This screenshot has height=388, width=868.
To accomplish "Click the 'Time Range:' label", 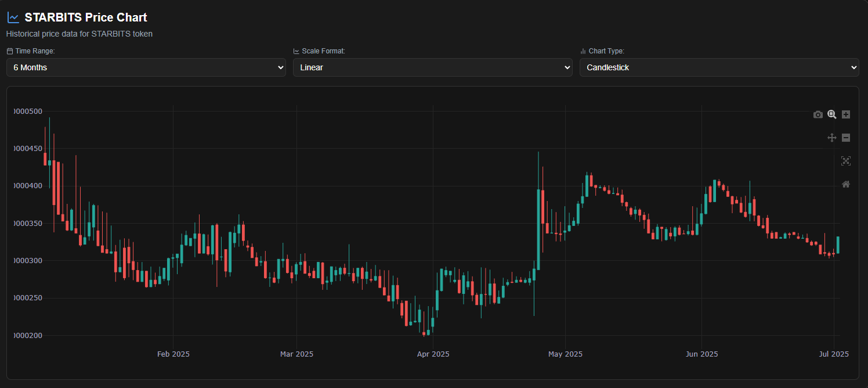I will [x=35, y=51].
